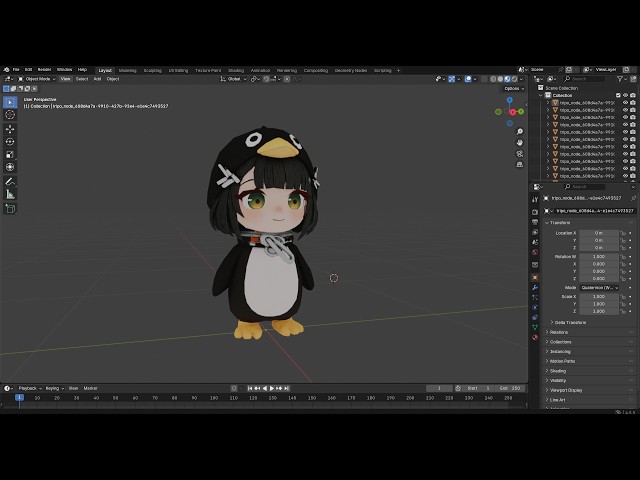This screenshot has height=480, width=640.
Task: Open the Tool properties tab
Action: pyautogui.click(x=535, y=200)
